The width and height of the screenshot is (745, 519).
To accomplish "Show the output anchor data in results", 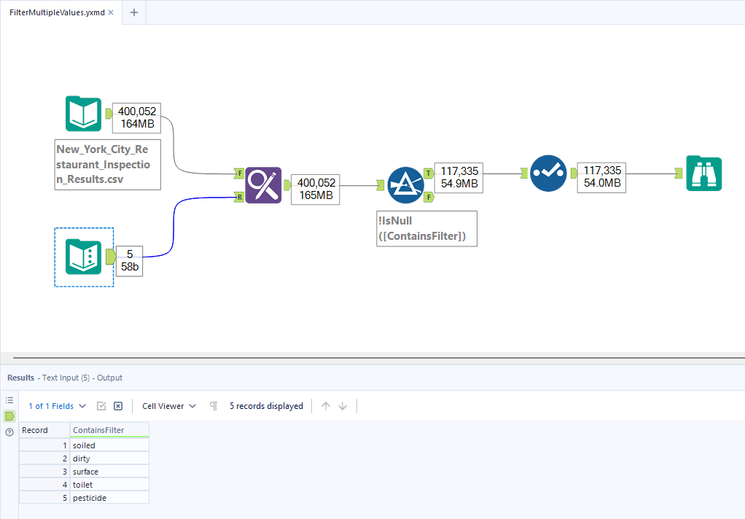I will (x=10, y=416).
